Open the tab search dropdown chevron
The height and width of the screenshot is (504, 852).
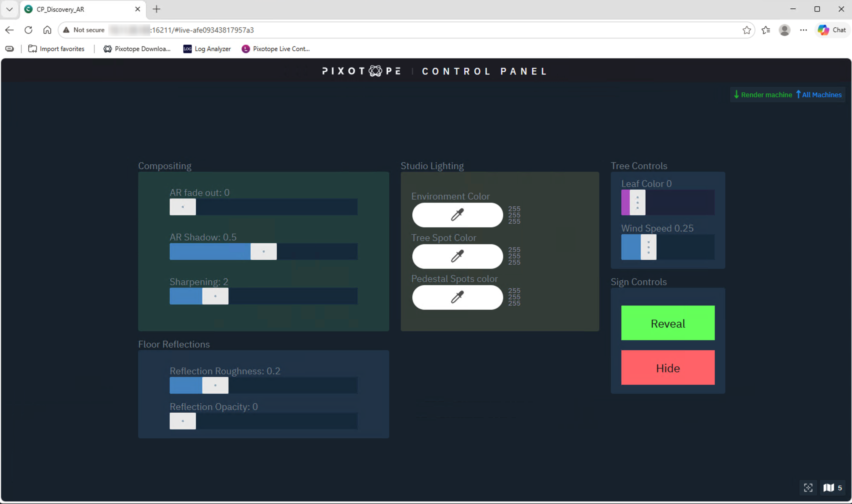[9, 9]
